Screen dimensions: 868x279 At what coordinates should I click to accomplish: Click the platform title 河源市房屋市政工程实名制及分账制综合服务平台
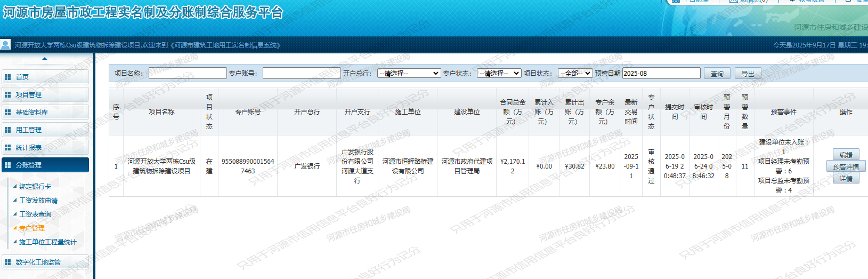(143, 12)
